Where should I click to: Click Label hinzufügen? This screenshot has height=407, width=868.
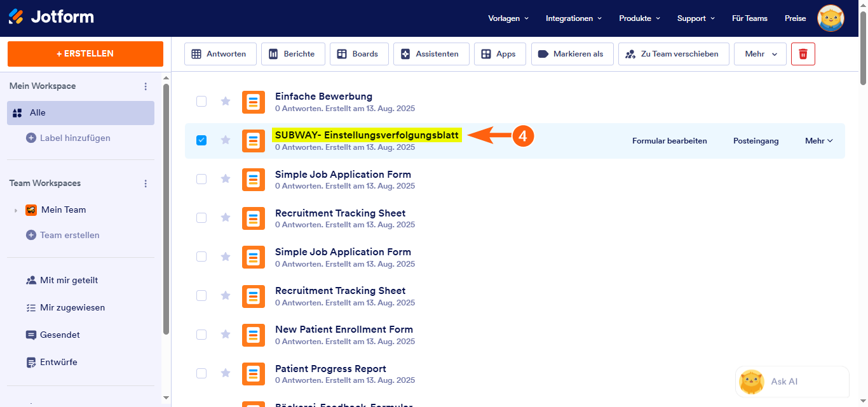click(75, 138)
